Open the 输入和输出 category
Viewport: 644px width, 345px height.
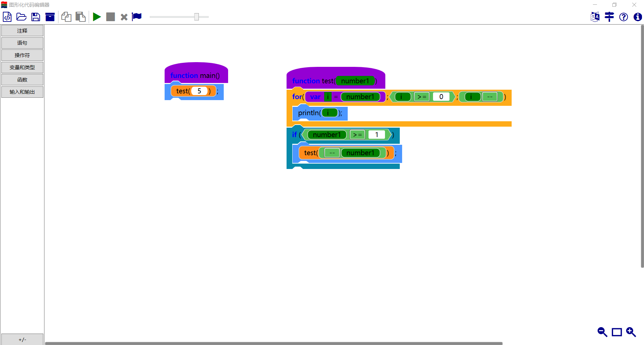pyautogui.click(x=22, y=92)
